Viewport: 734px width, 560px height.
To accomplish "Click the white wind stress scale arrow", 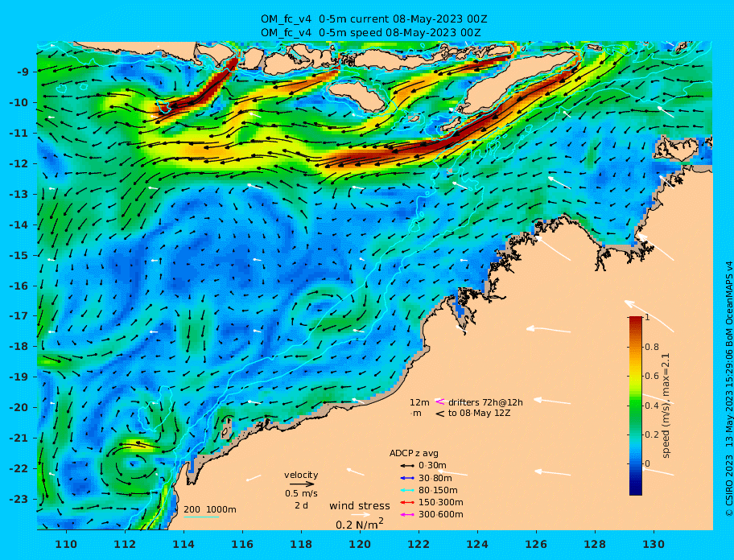I will 361,515.
